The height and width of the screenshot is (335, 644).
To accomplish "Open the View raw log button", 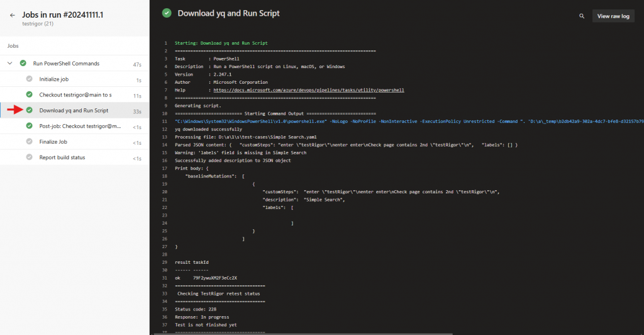I will [613, 16].
